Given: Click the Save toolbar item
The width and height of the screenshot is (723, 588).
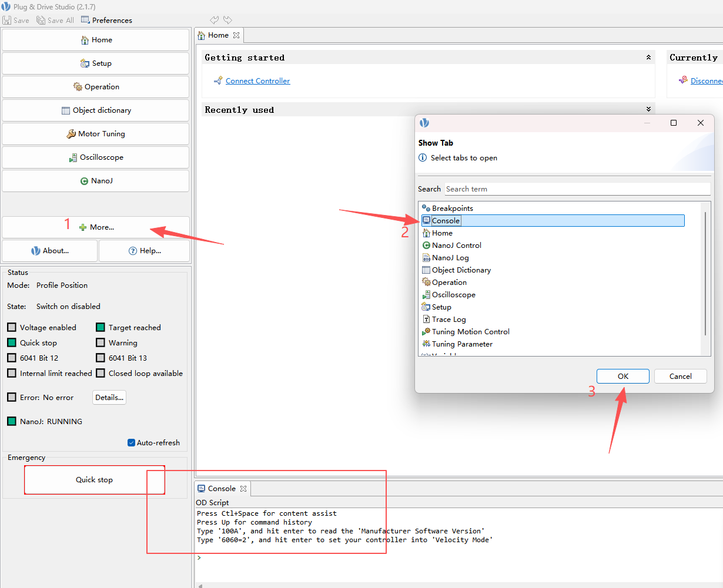Looking at the screenshot, I should [16, 20].
